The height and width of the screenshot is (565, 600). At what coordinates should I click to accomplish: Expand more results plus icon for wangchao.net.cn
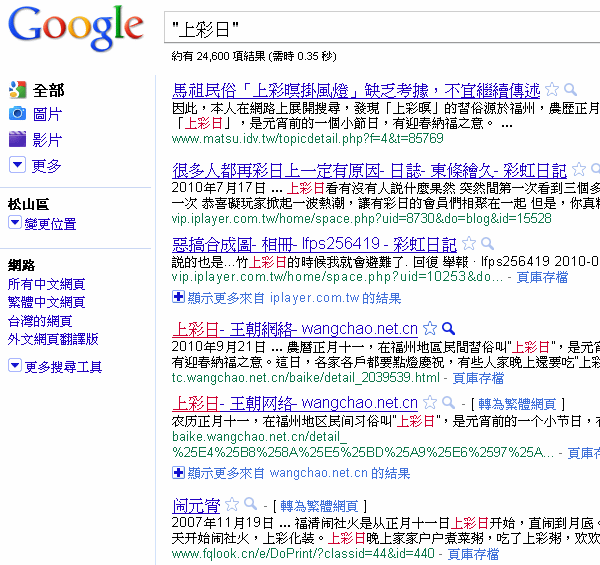(178, 472)
